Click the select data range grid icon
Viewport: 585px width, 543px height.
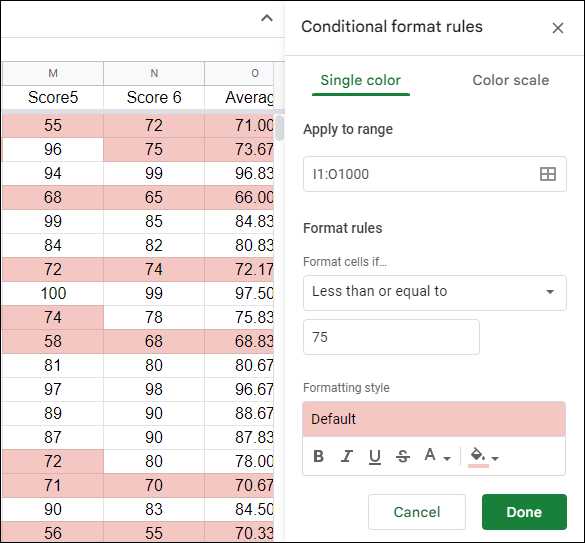tap(548, 174)
